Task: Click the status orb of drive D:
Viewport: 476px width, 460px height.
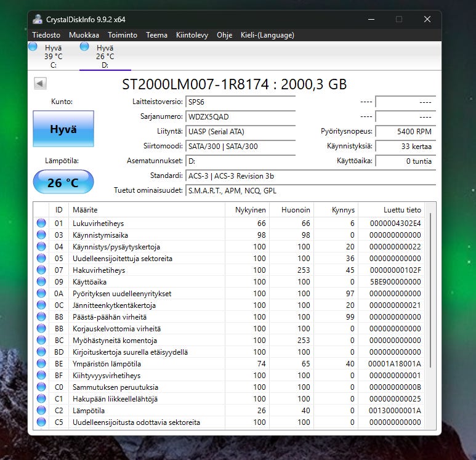Action: click(84, 46)
